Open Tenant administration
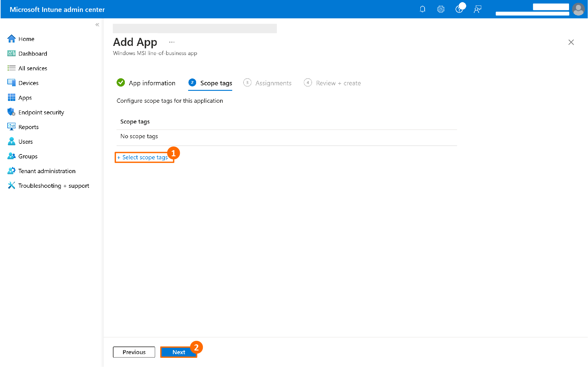 click(47, 171)
